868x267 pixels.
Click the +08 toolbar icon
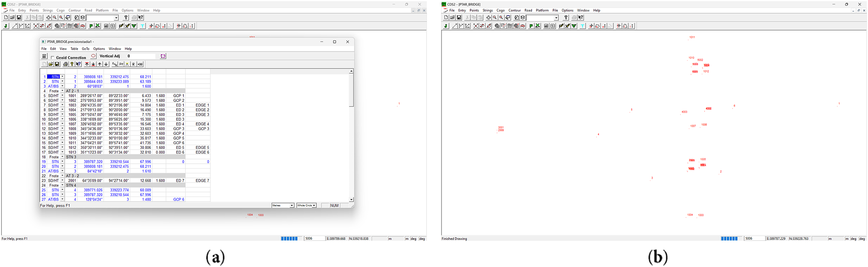click(140, 64)
